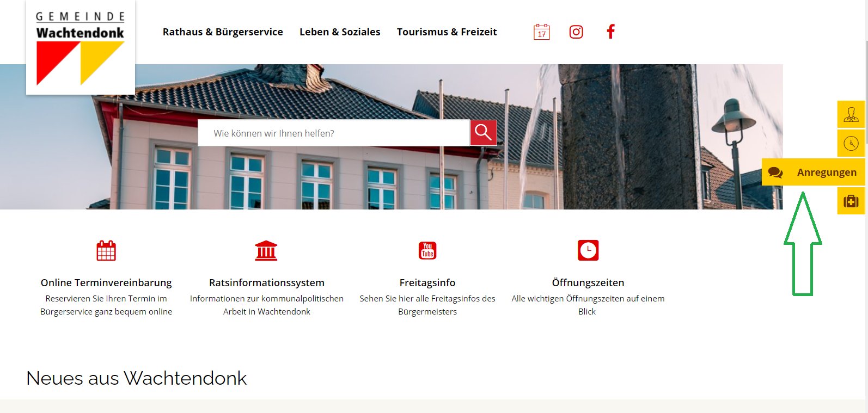The height and width of the screenshot is (413, 868).
Task: Open the calendar icon in the header
Action: [x=541, y=32]
